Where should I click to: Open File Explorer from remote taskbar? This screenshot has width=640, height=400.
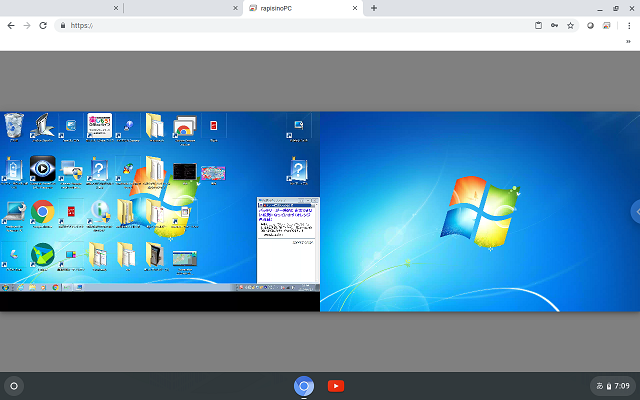point(32,287)
